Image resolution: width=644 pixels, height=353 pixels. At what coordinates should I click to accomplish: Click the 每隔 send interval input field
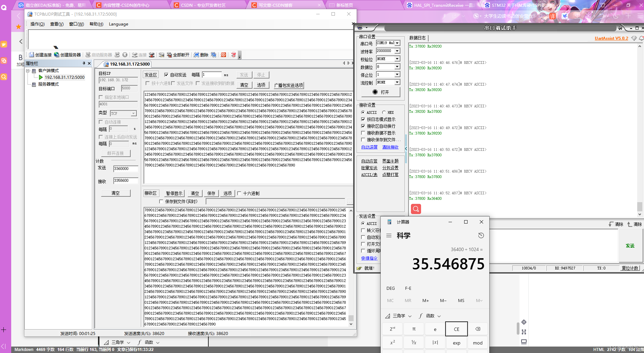coord(212,75)
